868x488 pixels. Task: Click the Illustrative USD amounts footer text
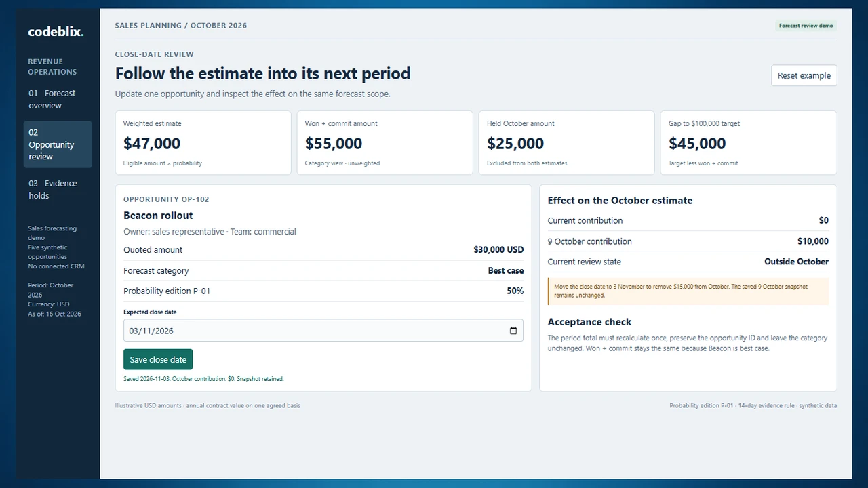[x=208, y=406]
